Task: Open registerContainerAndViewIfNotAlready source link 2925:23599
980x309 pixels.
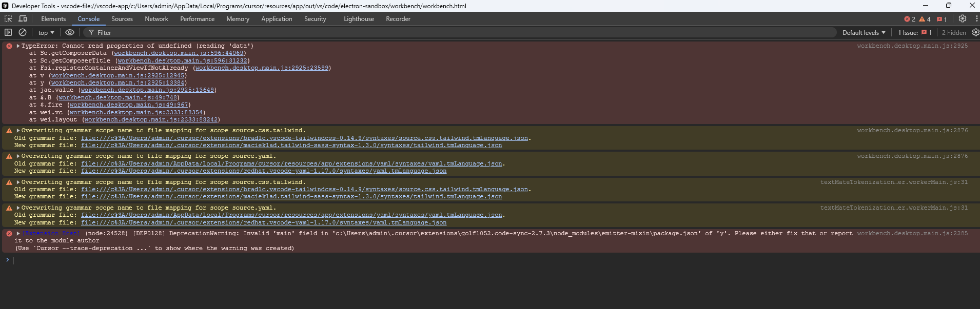Action: point(262,68)
